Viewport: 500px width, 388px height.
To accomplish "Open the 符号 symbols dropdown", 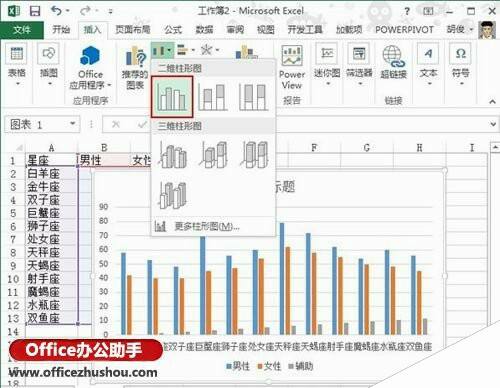I will (461, 64).
